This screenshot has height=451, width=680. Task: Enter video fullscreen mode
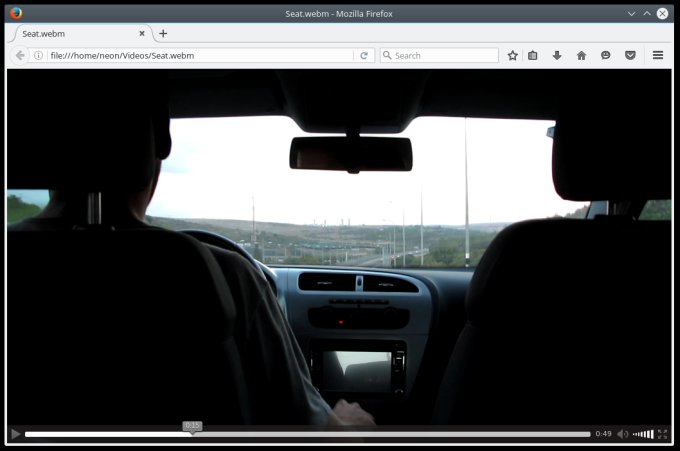click(662, 434)
